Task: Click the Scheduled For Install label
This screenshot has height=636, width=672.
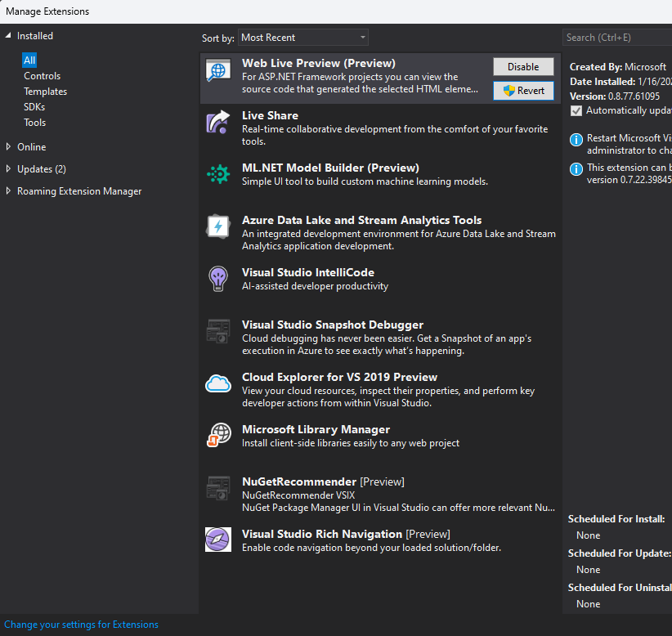Action: pyautogui.click(x=616, y=519)
